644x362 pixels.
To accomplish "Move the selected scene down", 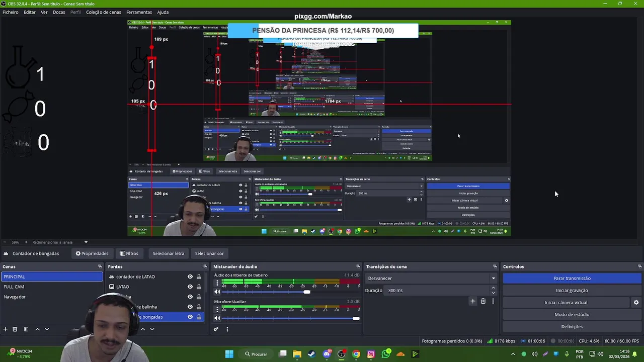I will (x=47, y=329).
